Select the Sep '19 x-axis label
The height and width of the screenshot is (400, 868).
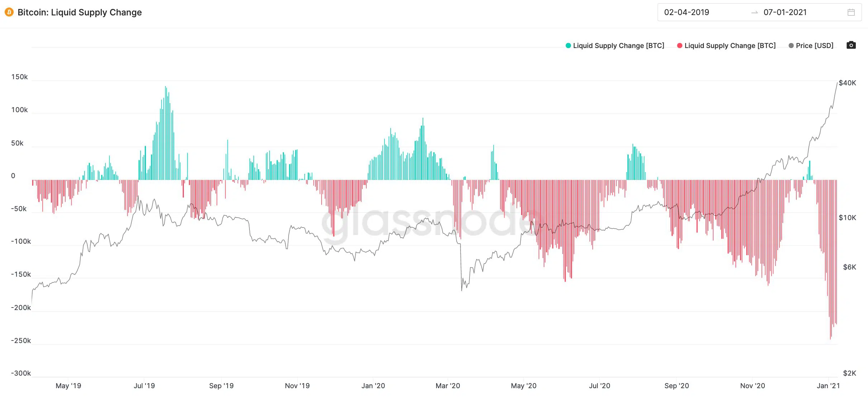[x=221, y=386]
